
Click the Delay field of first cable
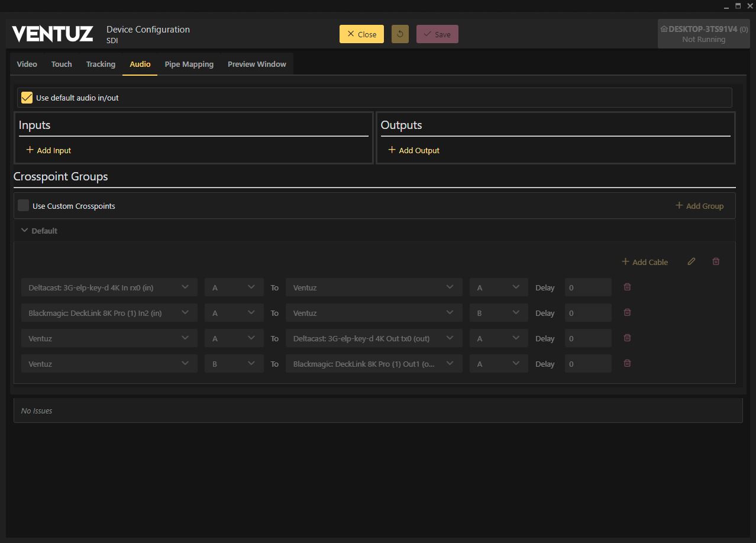pos(587,287)
